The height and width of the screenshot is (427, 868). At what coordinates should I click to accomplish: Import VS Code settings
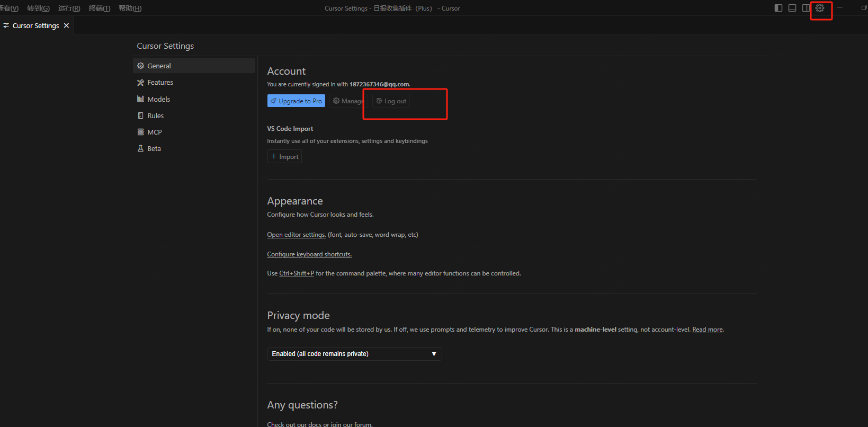tap(284, 156)
